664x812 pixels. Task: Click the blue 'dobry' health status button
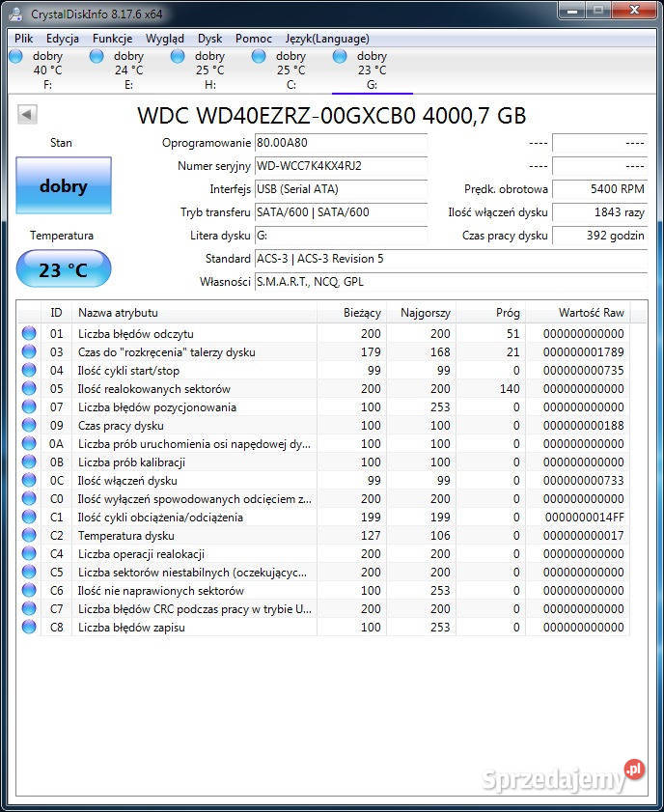coord(64,185)
